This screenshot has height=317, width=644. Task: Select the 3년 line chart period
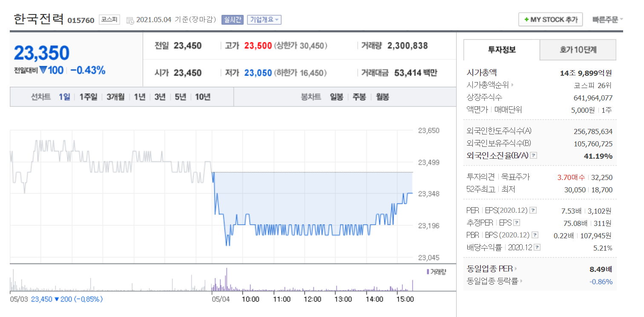160,97
